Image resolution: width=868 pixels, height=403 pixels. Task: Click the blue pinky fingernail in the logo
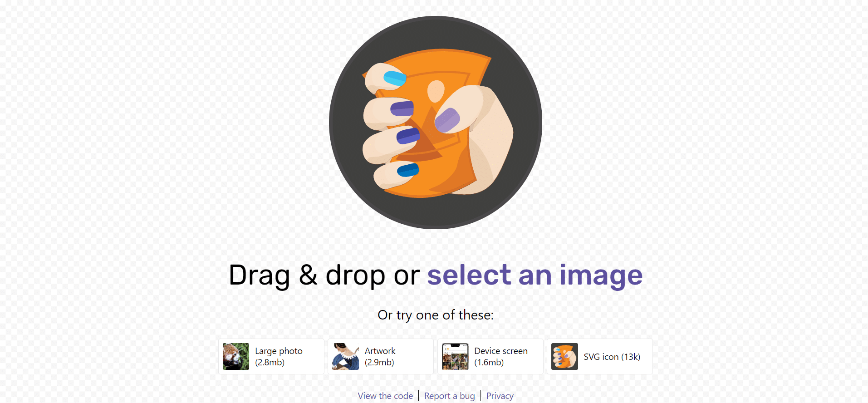pyautogui.click(x=408, y=170)
